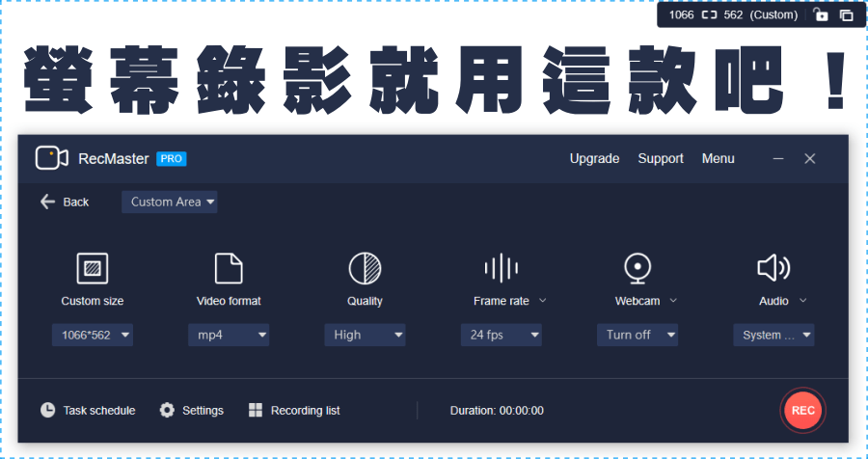Image resolution: width=868 pixels, height=459 pixels.
Task: Open the Recording list
Action: point(294,410)
